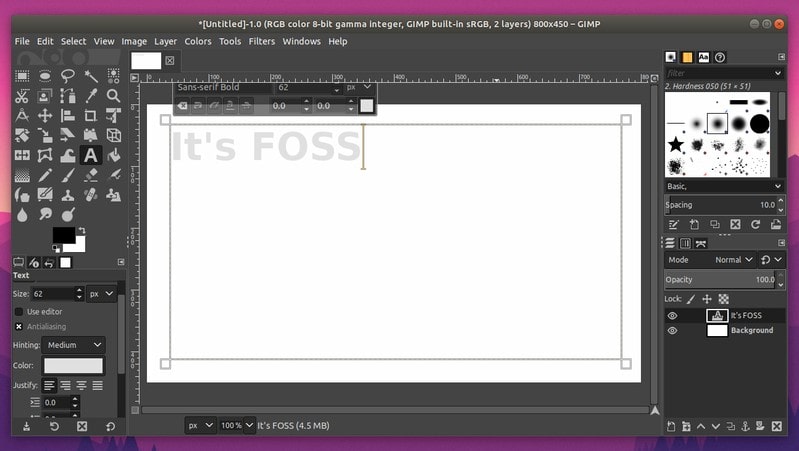Select the Alignment tool
Screen dimensions: 799x451
68,116
